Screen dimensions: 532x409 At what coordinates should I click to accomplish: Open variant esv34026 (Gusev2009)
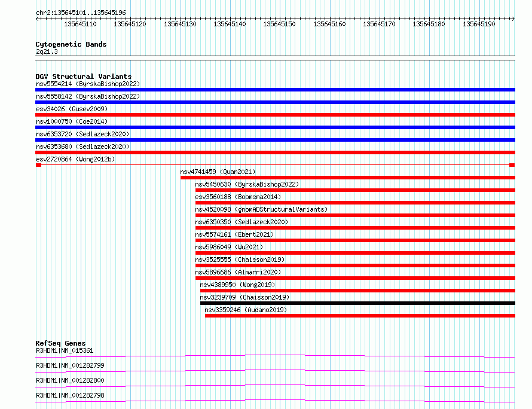(72, 109)
